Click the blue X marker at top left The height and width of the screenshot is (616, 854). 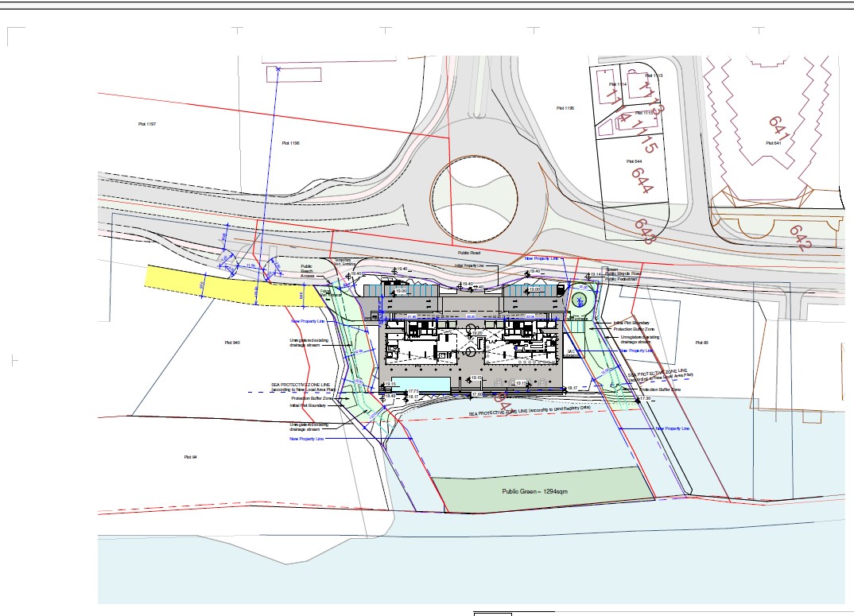tap(278, 70)
